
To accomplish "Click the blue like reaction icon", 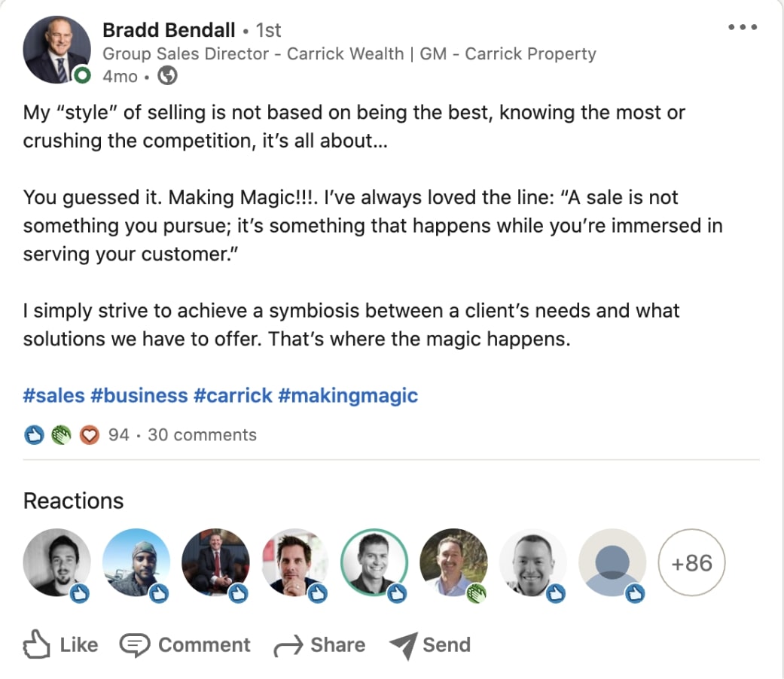I will (34, 435).
